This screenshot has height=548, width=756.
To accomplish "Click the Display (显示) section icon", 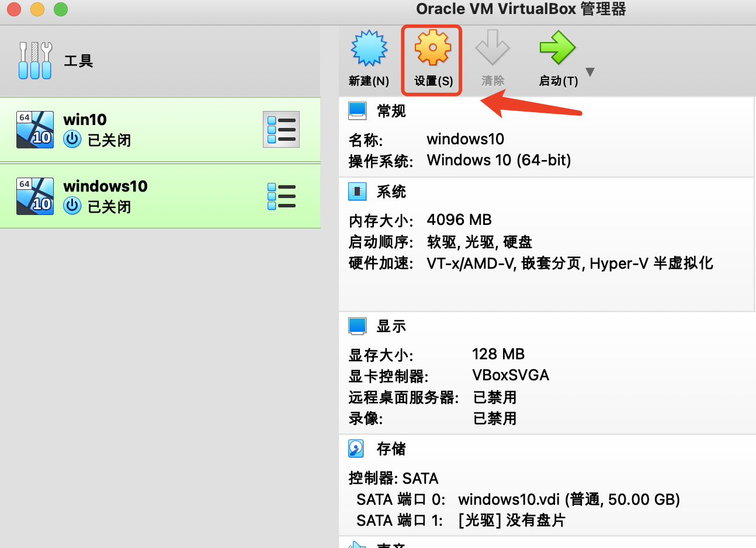I will (357, 325).
